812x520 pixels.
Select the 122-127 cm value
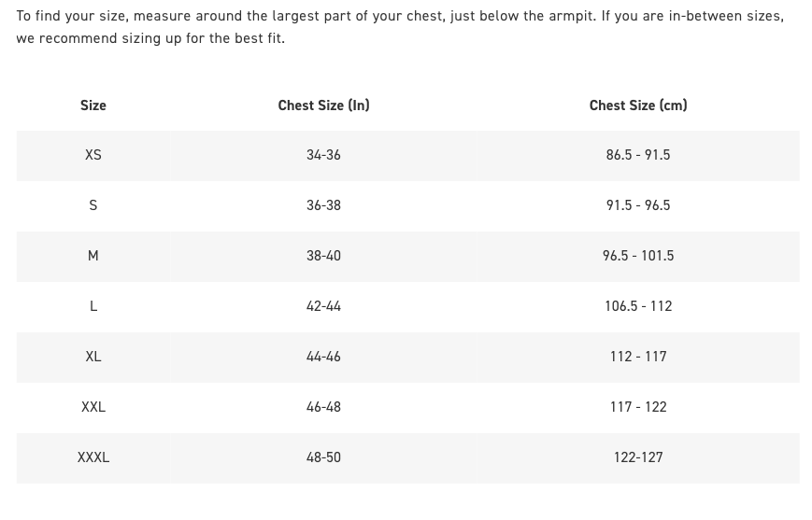click(x=638, y=457)
